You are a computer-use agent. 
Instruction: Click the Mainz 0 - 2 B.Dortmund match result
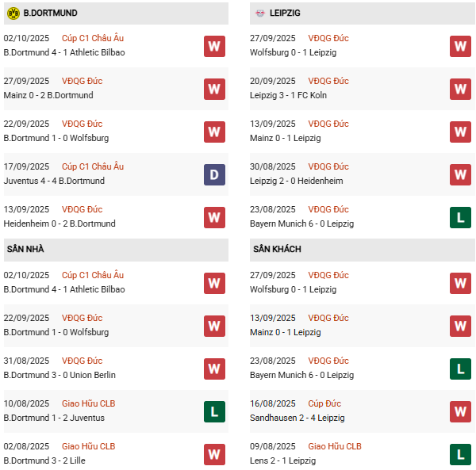coord(48,95)
